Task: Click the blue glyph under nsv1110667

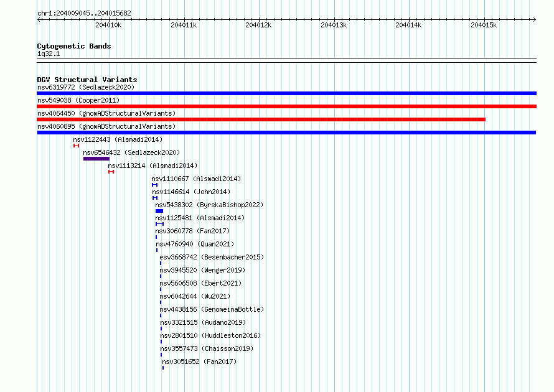Action: [x=154, y=185]
